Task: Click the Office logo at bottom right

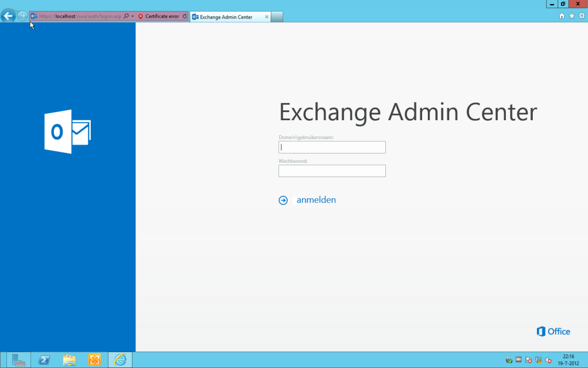Action: (554, 331)
